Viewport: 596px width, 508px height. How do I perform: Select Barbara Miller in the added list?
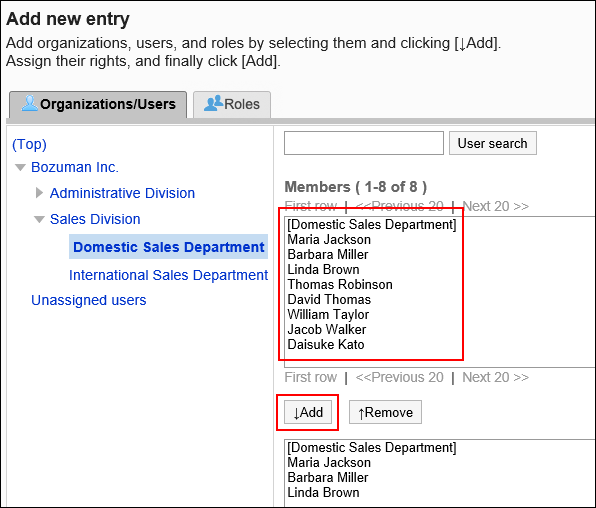[x=328, y=478]
